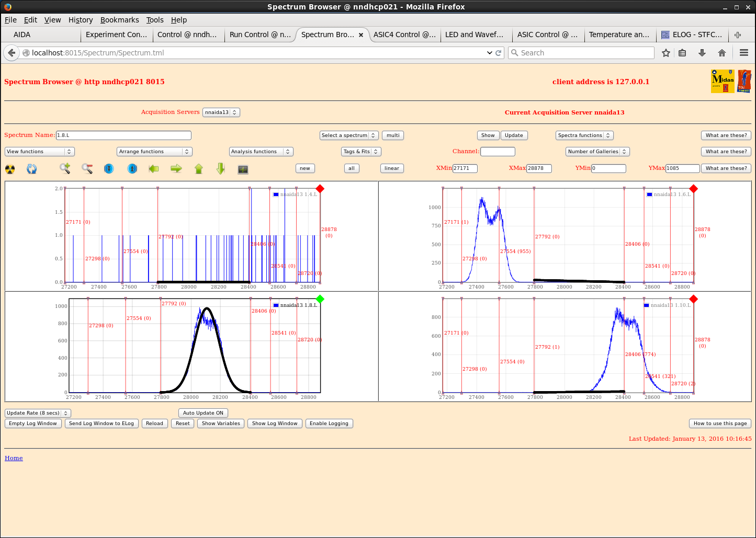The height and width of the screenshot is (538, 756).
Task: Click the XMin input field
Action: click(x=465, y=168)
